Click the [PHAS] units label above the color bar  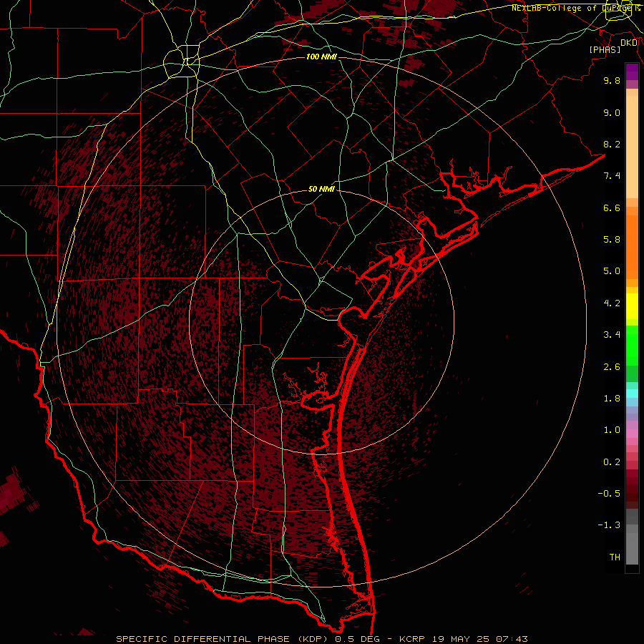pos(605,50)
